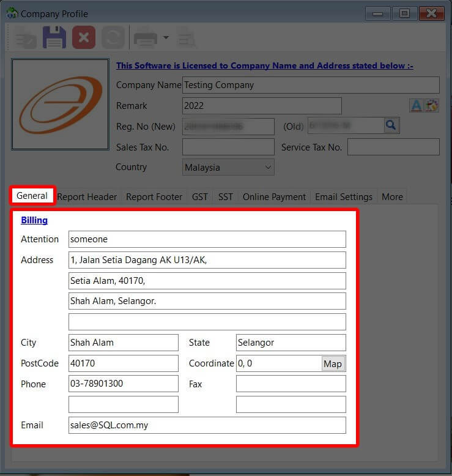Click the colorful icon right of the A icon
Screen dimensions: 452x476
(431, 105)
